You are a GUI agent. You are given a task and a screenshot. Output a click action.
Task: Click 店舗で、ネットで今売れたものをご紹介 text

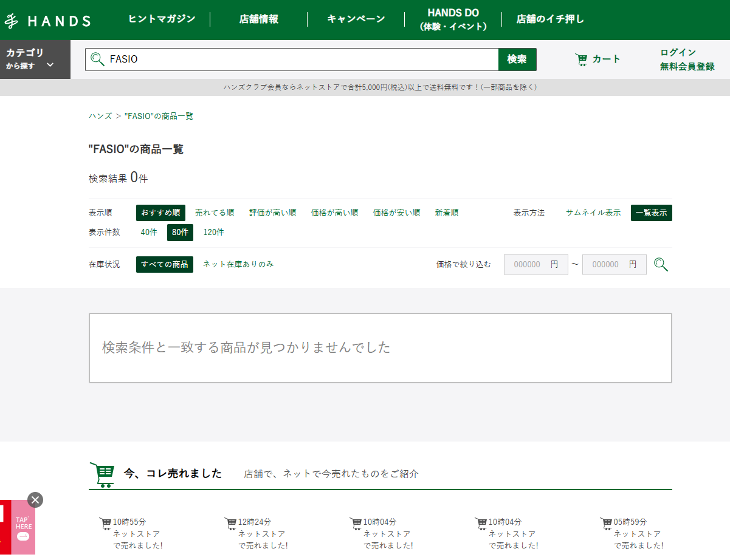point(331,474)
